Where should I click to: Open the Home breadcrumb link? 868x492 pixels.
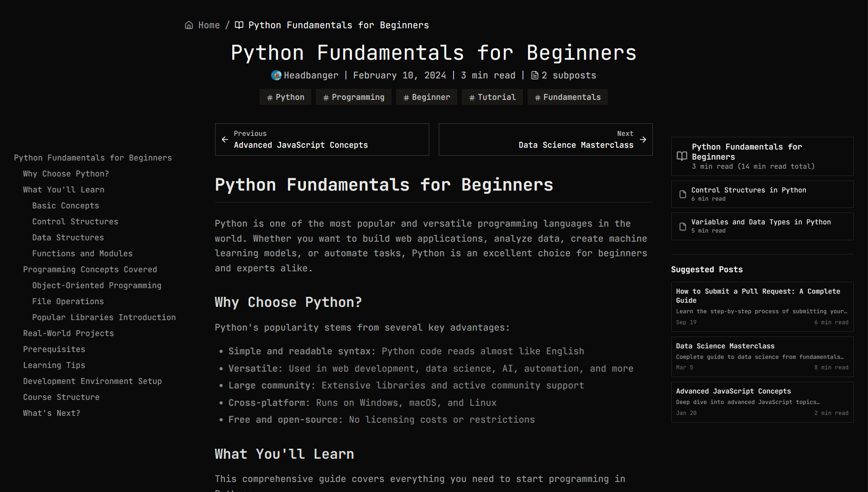(209, 25)
